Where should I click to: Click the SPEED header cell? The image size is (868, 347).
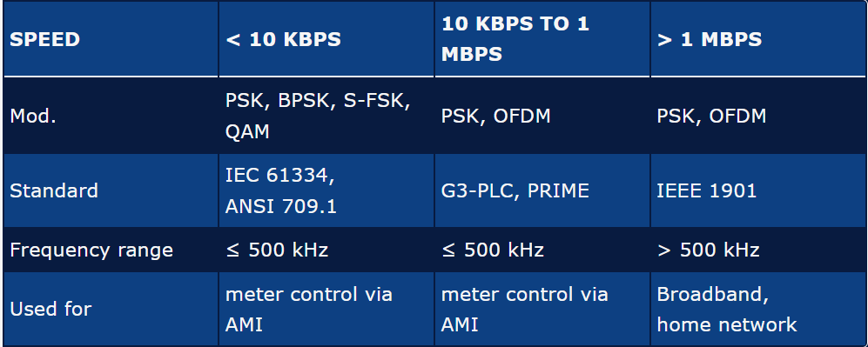(x=111, y=39)
